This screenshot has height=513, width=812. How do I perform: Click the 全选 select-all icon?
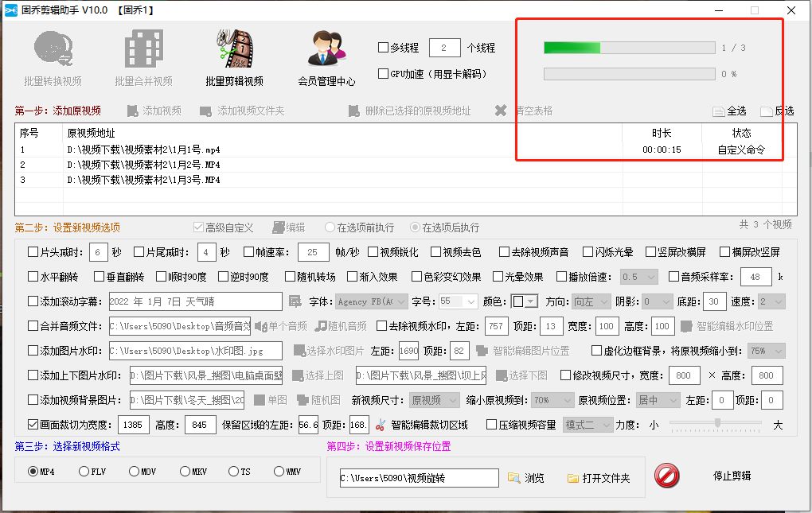[718, 111]
